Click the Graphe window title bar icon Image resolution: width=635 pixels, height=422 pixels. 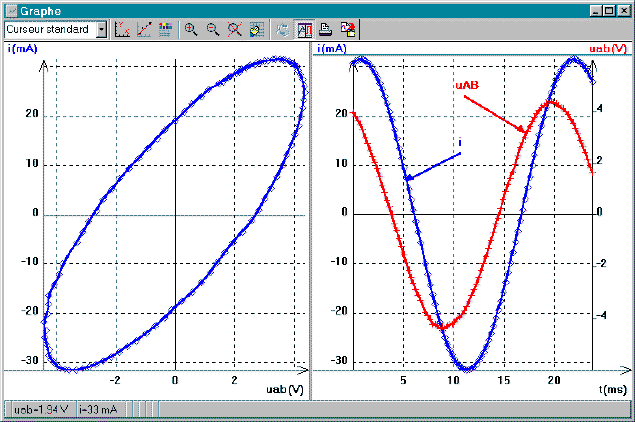coord(11,9)
